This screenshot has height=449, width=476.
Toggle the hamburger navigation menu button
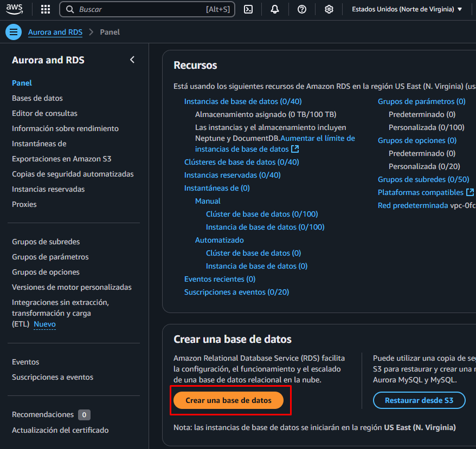coord(14,32)
